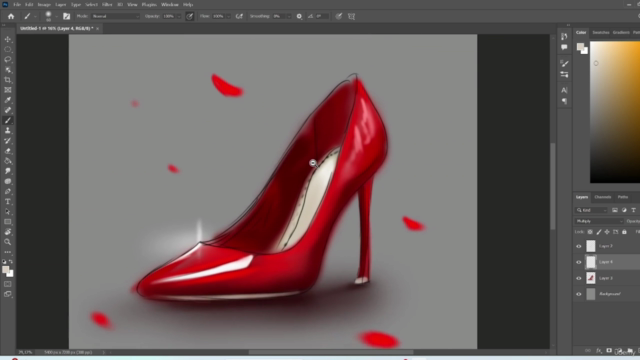Click the foreground color swatch in toolbar
This screenshot has width=640, height=360.
(x=6, y=270)
